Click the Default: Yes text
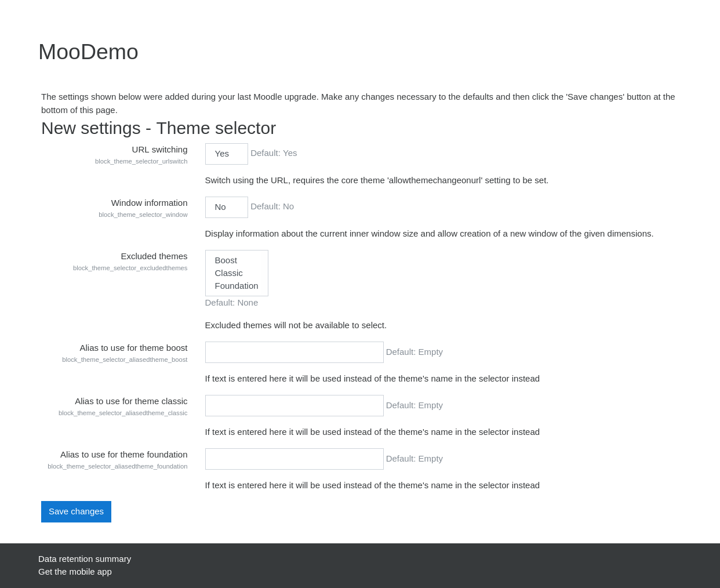Screen dimensions: 720x588 [274, 153]
